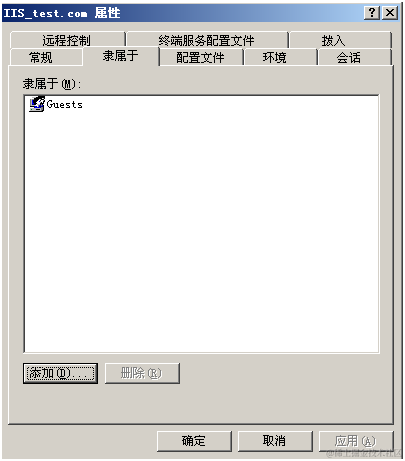Click the 添加(D)... button
This screenshot has width=405, height=461.
point(60,373)
